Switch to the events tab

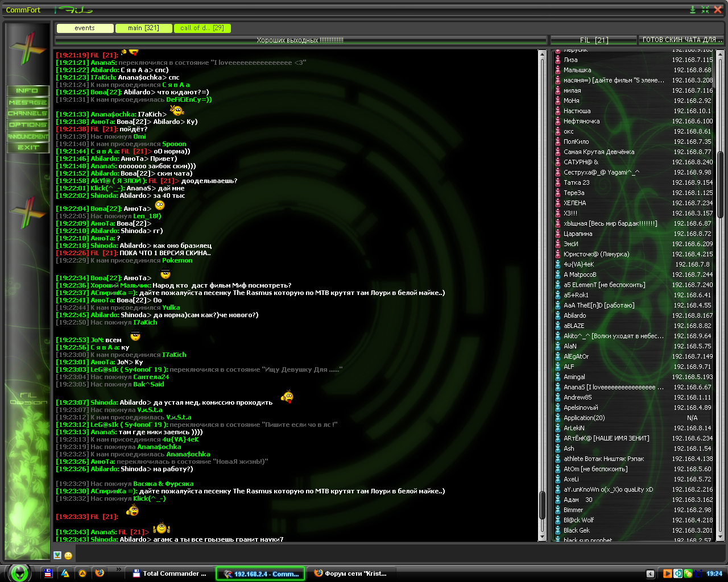(85, 28)
